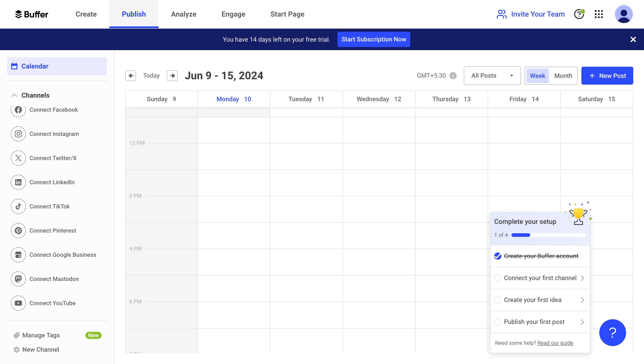Screen dimensions: 644x364
Task: Open the Engage tab
Action: tap(233, 14)
